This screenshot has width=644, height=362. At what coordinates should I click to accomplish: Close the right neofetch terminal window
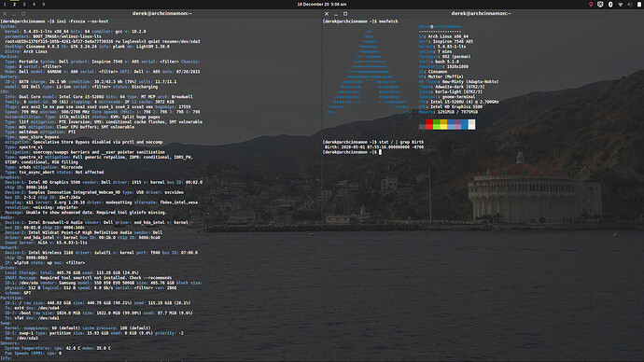click(x=327, y=14)
